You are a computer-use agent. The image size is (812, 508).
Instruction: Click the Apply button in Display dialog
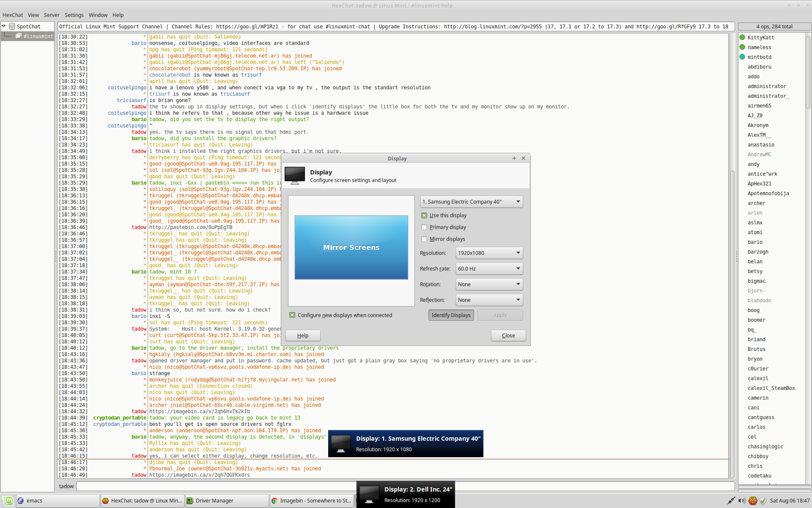point(500,315)
